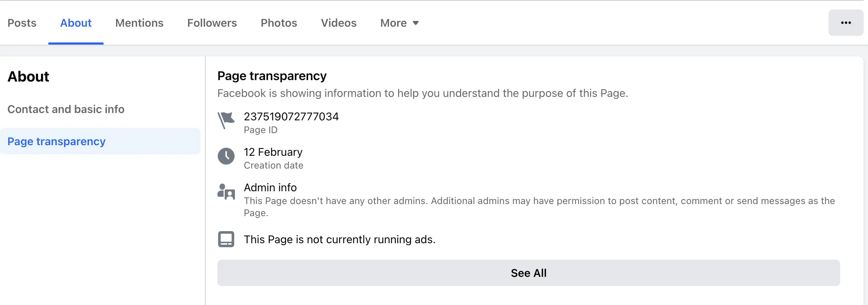The height and width of the screenshot is (305, 868).
Task: Click the Admin info people icon
Action: [226, 192]
